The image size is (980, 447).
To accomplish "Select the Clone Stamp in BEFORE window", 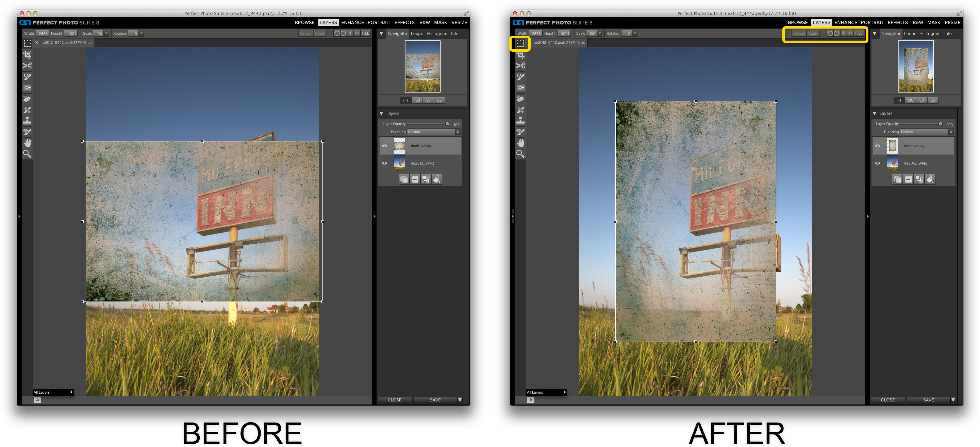I will click(x=28, y=121).
